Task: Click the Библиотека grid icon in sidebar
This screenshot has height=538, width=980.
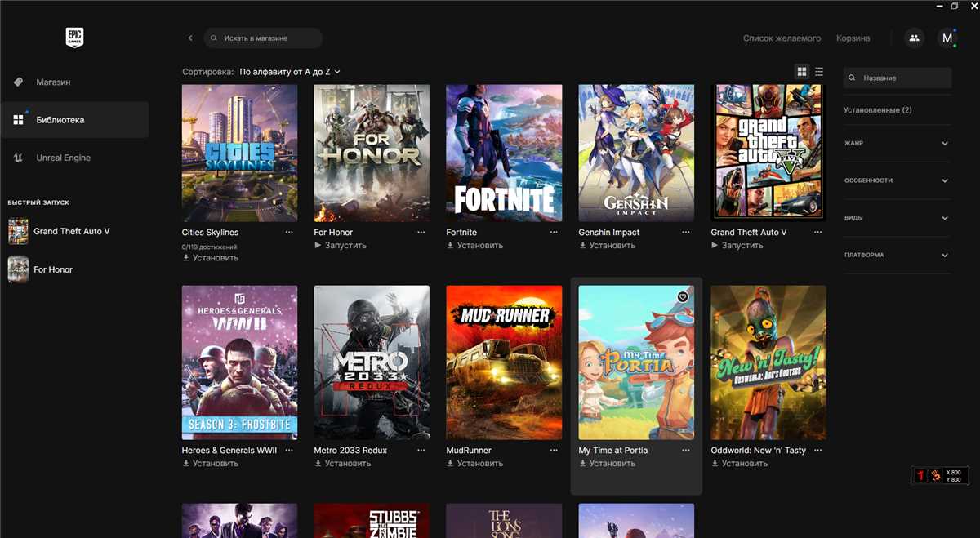Action: pyautogui.click(x=18, y=120)
